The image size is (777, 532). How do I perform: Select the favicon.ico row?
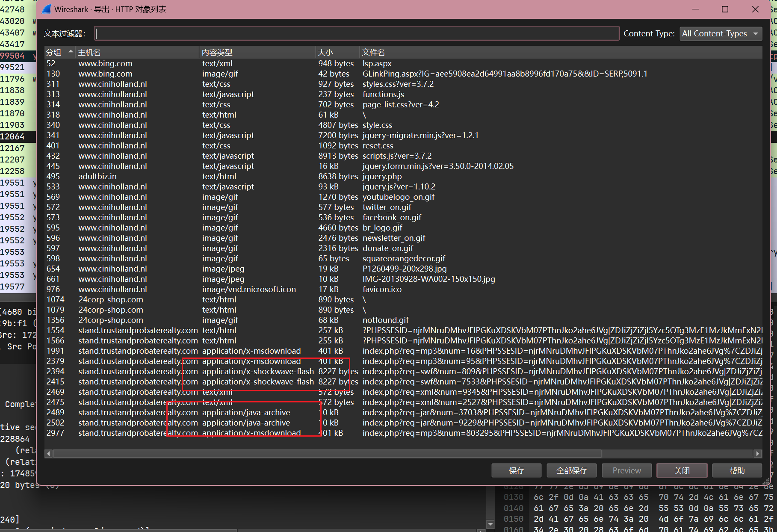click(382, 290)
